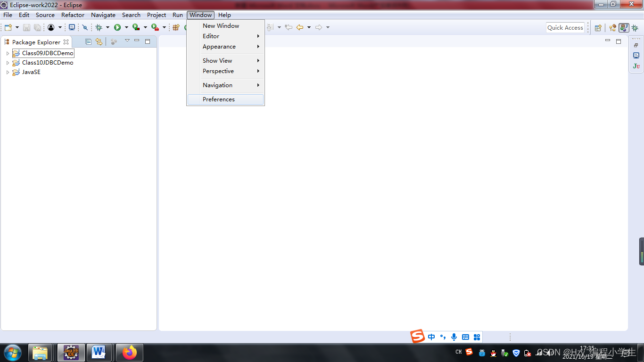Image resolution: width=644 pixels, height=362 pixels.
Task: Close the Package Explorer view
Action: (66, 42)
